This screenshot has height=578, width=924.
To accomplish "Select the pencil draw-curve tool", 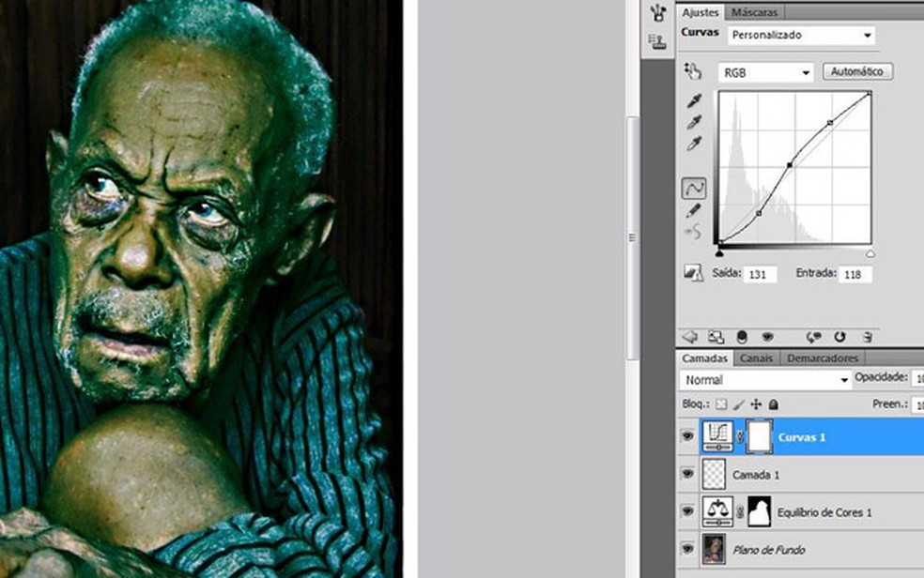I will click(x=694, y=210).
